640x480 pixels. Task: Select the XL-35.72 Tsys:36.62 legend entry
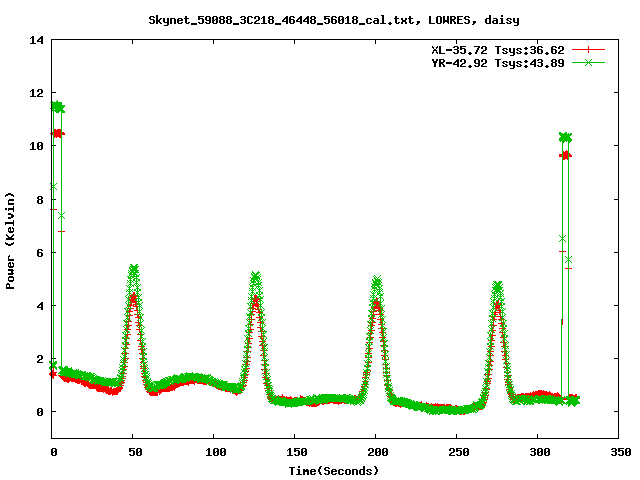tap(498, 50)
